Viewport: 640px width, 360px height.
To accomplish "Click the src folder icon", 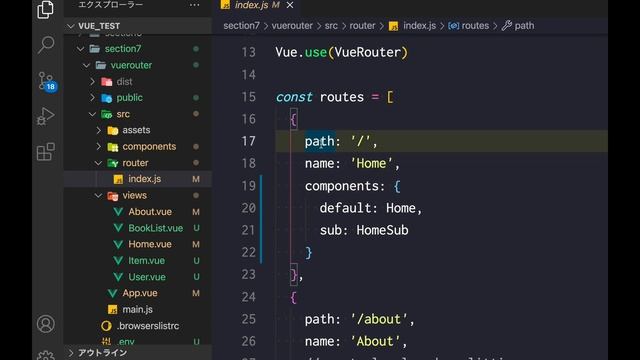I will (107, 114).
